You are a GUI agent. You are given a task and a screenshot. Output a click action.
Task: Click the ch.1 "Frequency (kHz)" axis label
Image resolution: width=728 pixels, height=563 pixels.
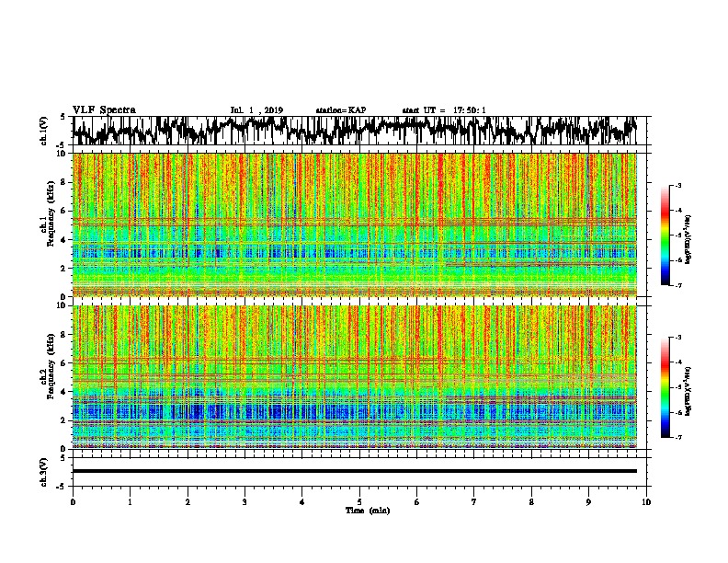[51, 214]
